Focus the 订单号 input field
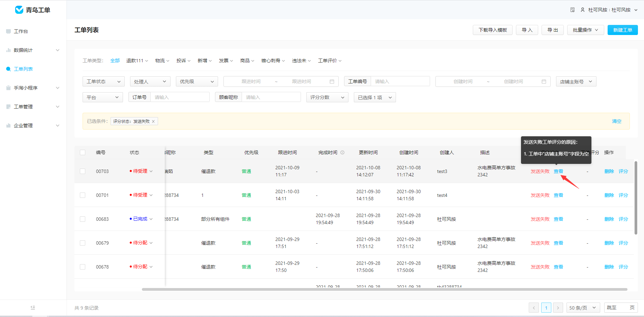 180,97
